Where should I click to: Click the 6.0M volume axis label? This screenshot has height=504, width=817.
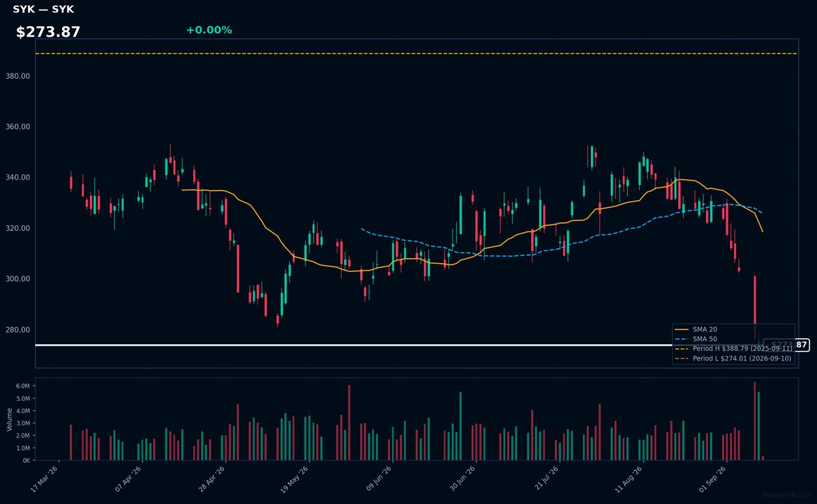click(x=24, y=386)
